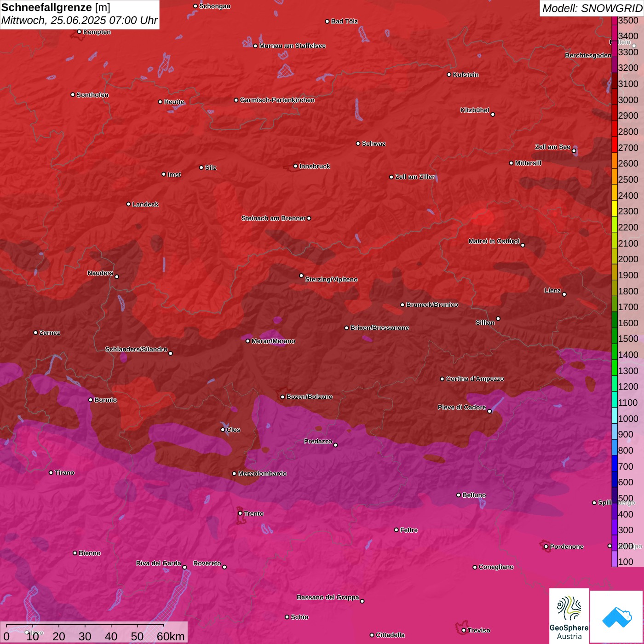
Task: Click the "Bad Tölz" city label
Action: tap(345, 21)
